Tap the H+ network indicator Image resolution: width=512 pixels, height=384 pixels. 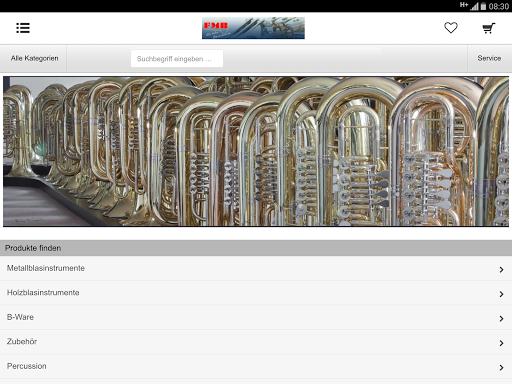(464, 5)
